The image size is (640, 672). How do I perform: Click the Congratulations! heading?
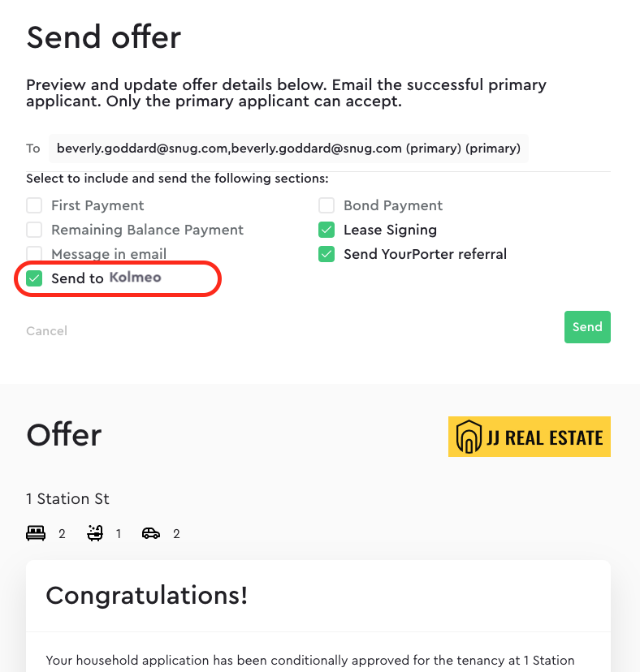[147, 596]
